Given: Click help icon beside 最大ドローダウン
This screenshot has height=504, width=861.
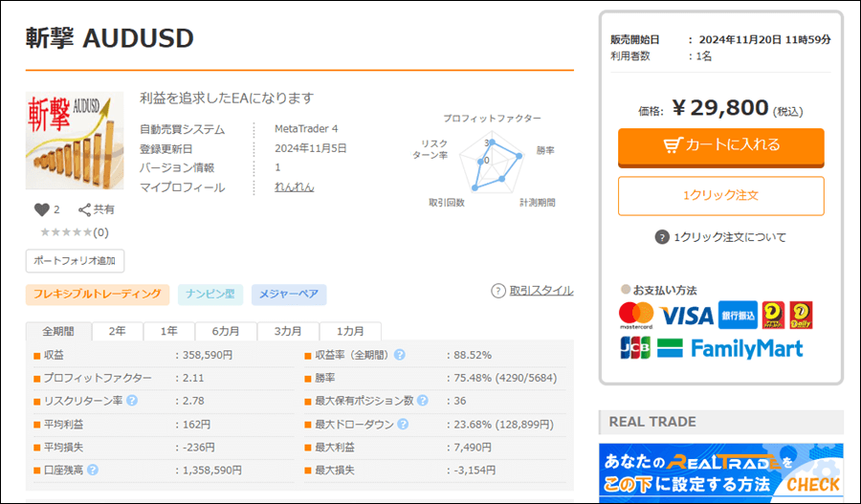Looking at the screenshot, I should pos(403,425).
